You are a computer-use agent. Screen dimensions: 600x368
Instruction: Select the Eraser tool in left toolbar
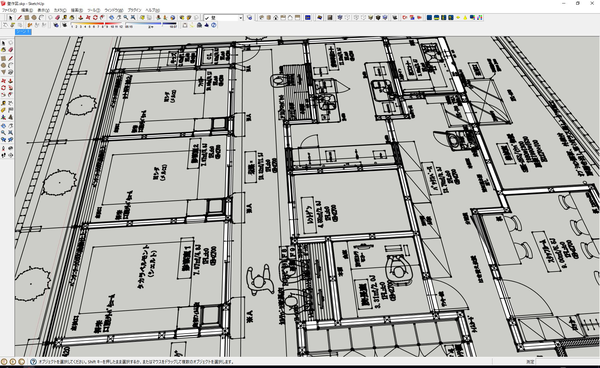pos(11,50)
